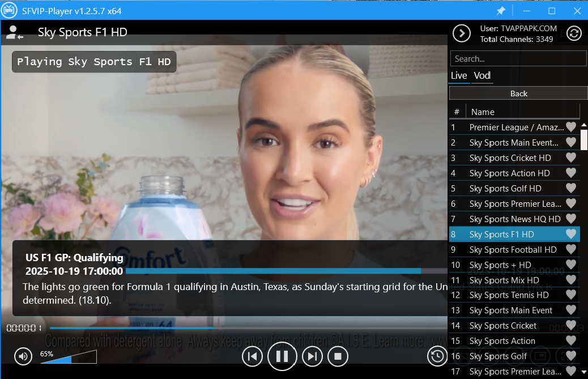The image size is (588, 379).
Task: Pause the current stream playback
Action: [x=282, y=356]
